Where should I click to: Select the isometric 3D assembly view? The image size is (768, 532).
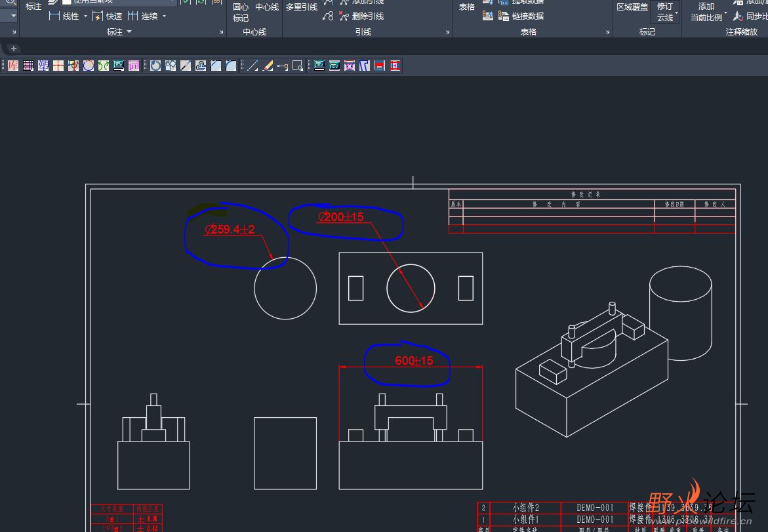point(614,351)
